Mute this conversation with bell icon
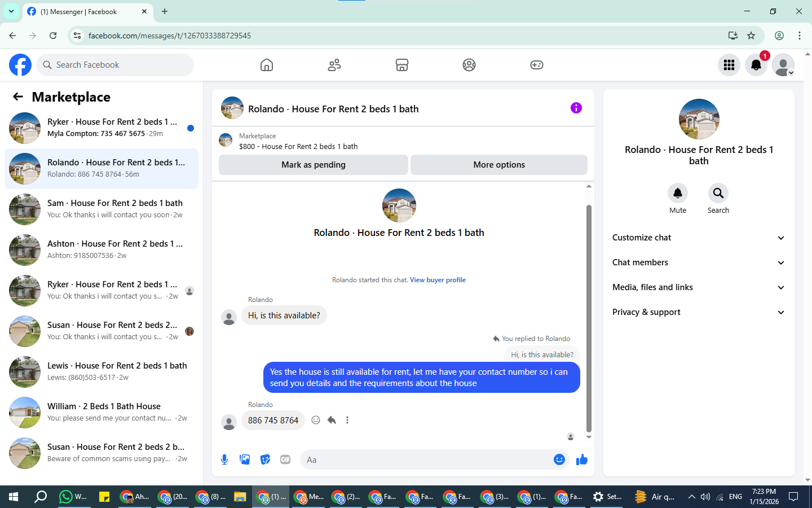The width and height of the screenshot is (812, 508). 678,193
